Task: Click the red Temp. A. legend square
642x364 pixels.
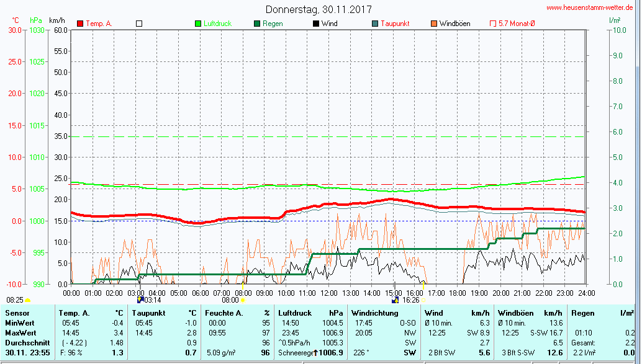Action: click(x=80, y=24)
